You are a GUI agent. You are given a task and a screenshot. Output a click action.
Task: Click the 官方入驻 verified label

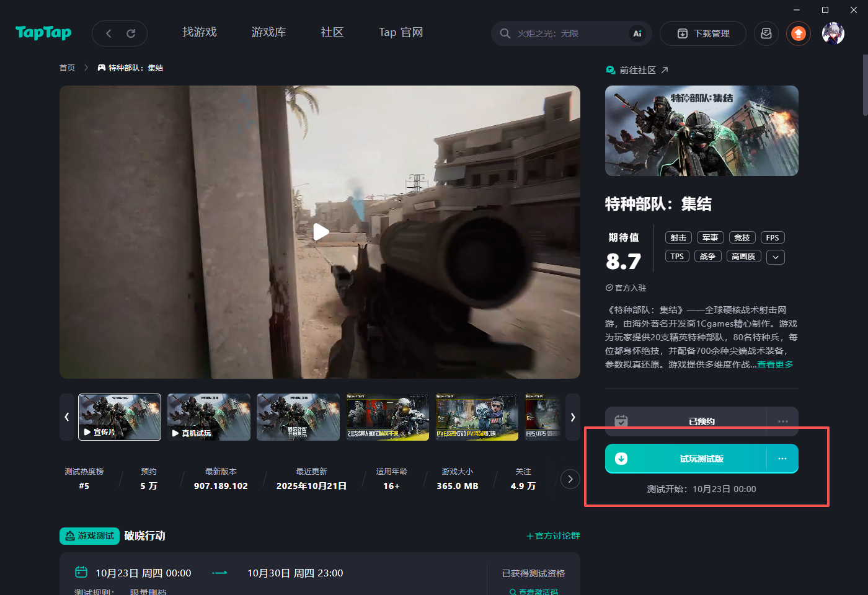(x=626, y=288)
